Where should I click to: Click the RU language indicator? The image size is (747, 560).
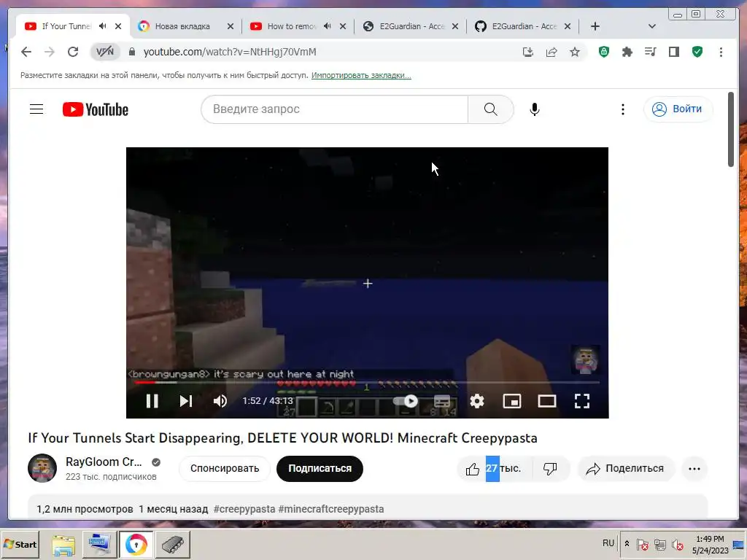608,543
